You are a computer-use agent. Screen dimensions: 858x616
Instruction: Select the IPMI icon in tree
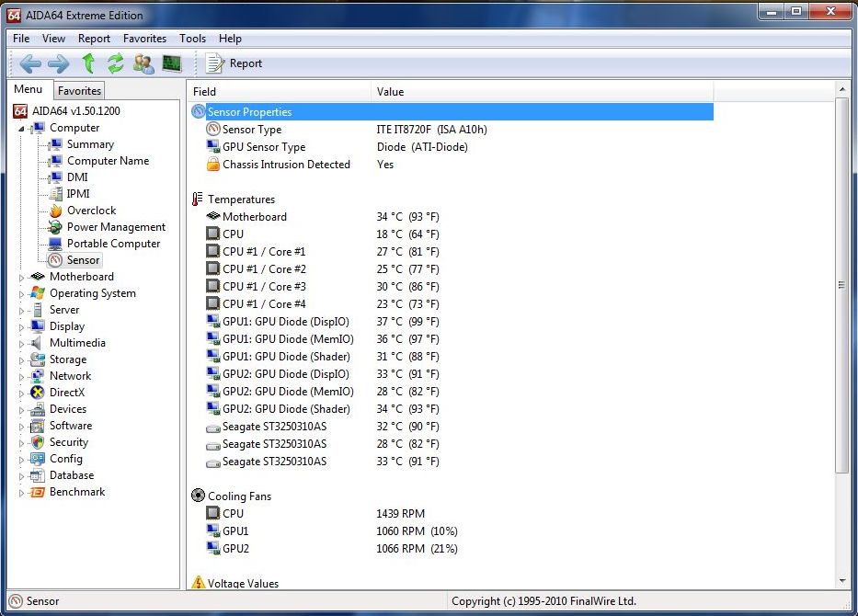(55, 194)
